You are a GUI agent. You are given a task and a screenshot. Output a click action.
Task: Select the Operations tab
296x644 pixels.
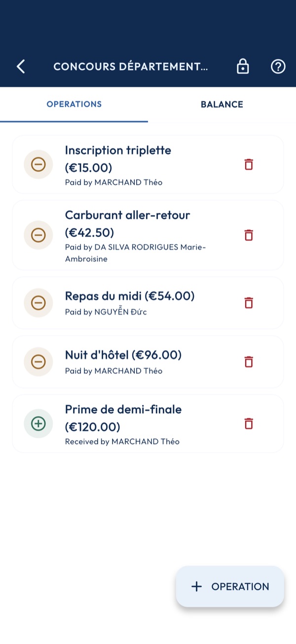click(x=74, y=105)
